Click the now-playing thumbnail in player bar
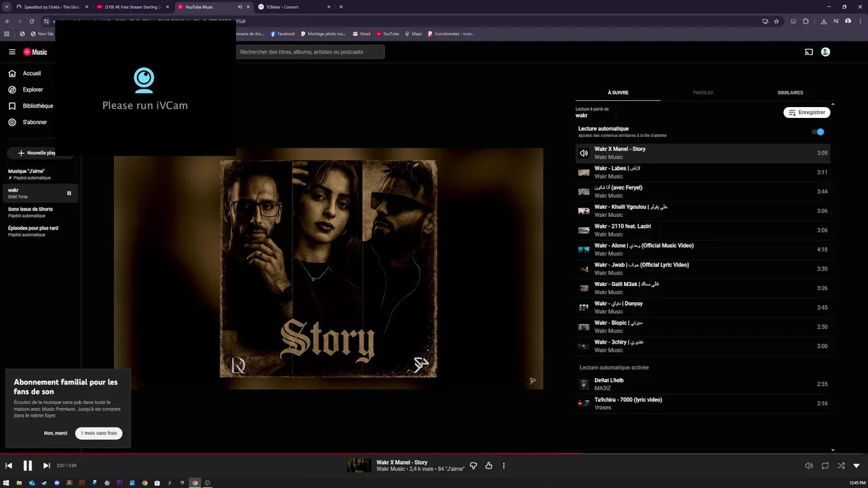868x488 pixels. point(359,466)
